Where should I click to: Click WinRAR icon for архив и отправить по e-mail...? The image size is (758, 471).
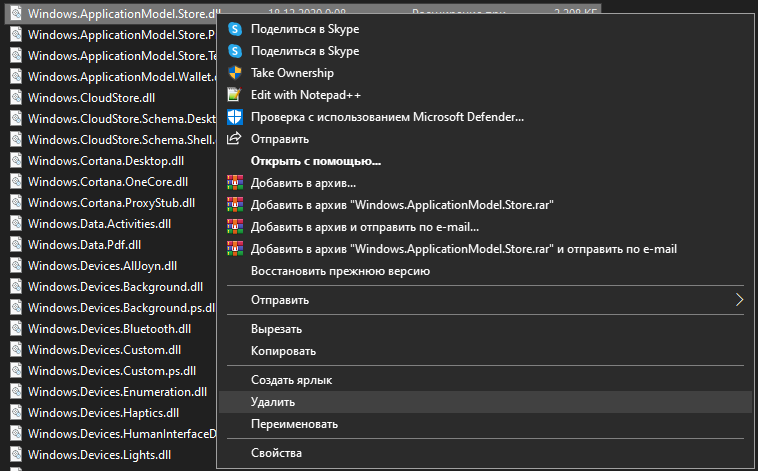coord(235,227)
